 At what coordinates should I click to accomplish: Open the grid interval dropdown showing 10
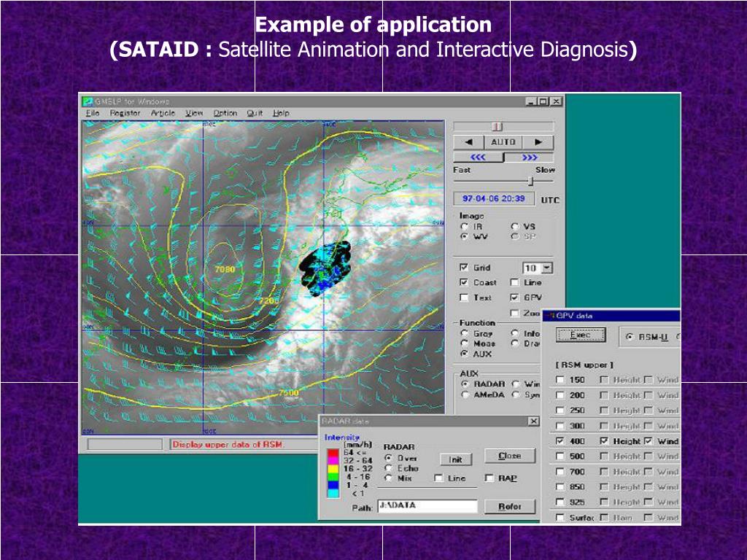point(547,268)
